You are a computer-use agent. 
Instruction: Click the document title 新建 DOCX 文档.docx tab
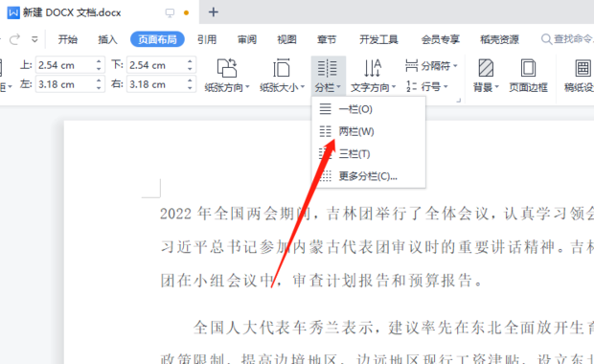(x=72, y=12)
